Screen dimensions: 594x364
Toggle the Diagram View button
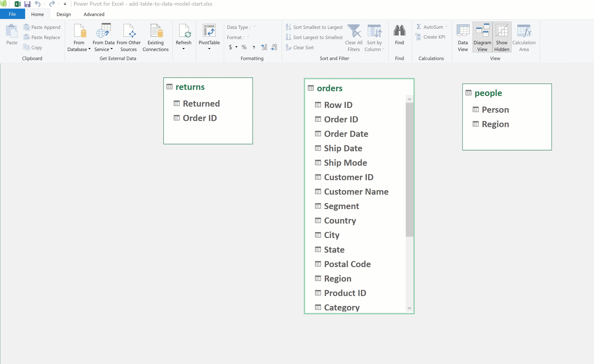(x=482, y=37)
